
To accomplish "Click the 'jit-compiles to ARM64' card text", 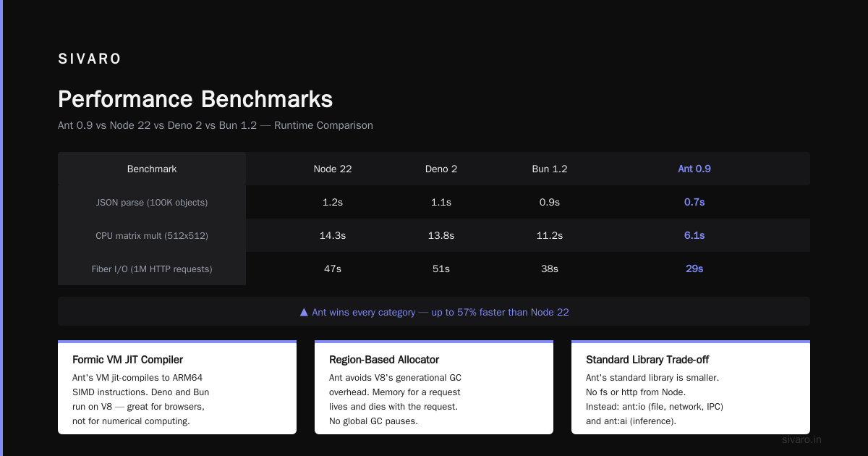I will click(x=137, y=377).
